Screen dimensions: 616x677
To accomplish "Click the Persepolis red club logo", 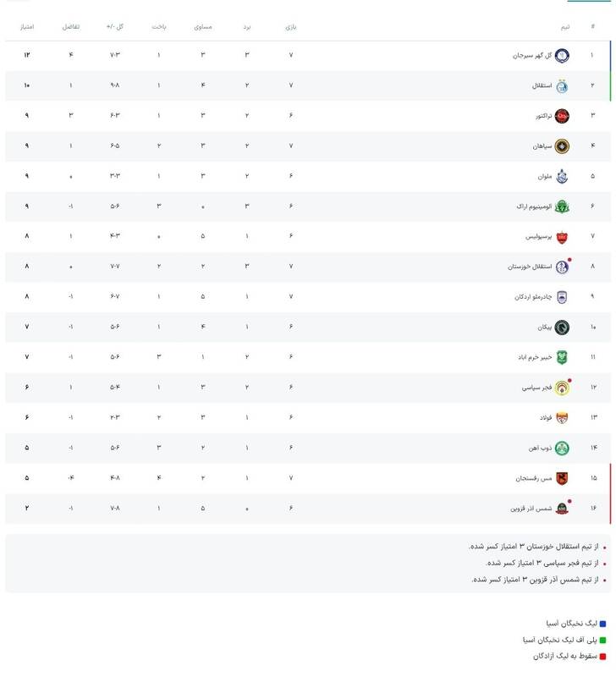I will [563, 237].
